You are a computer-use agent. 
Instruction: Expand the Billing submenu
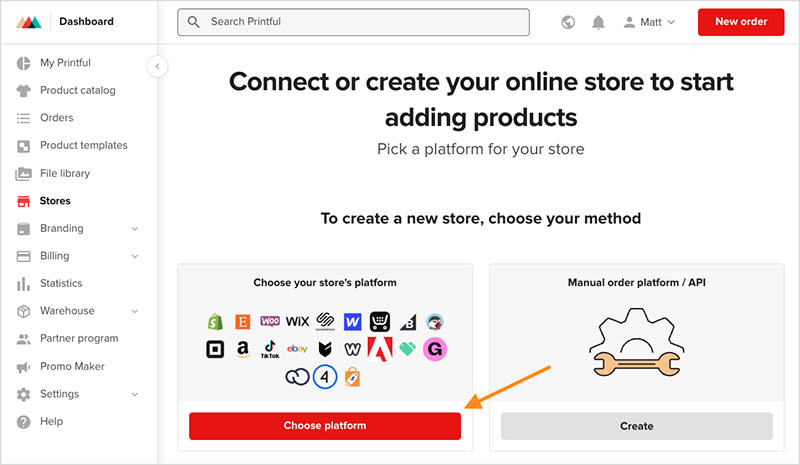tap(135, 256)
